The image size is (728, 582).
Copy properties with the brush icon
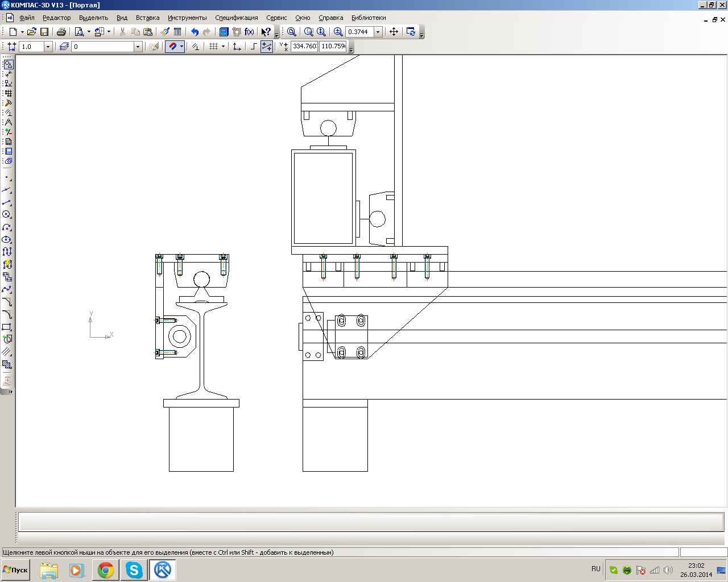166,32
